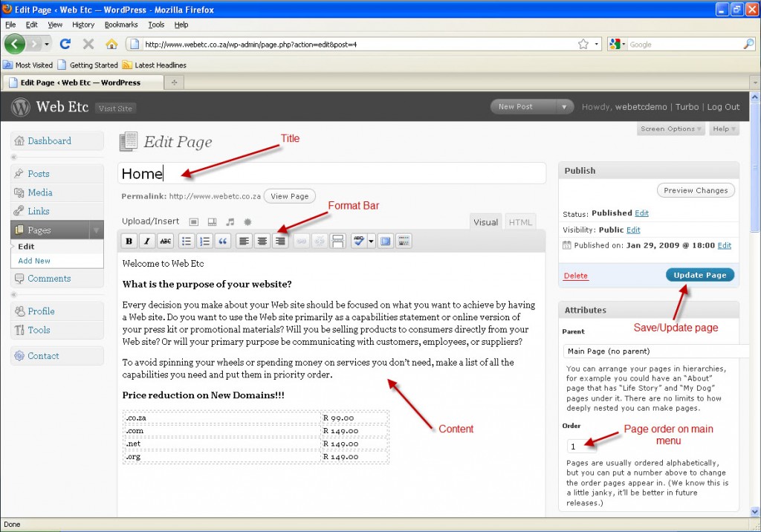
Task: Toggle bold formatting in editor toolbar
Action: click(x=129, y=241)
